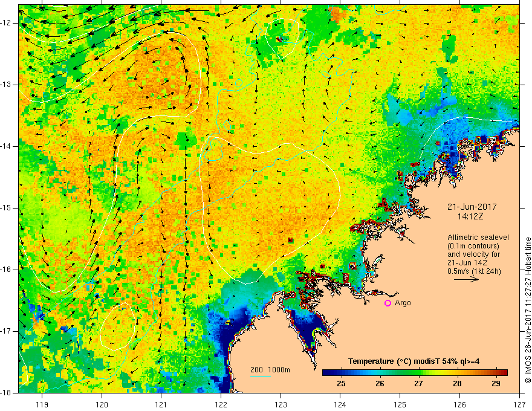Click latitude axis label '-12'
532x411 pixels.
click(x=7, y=23)
